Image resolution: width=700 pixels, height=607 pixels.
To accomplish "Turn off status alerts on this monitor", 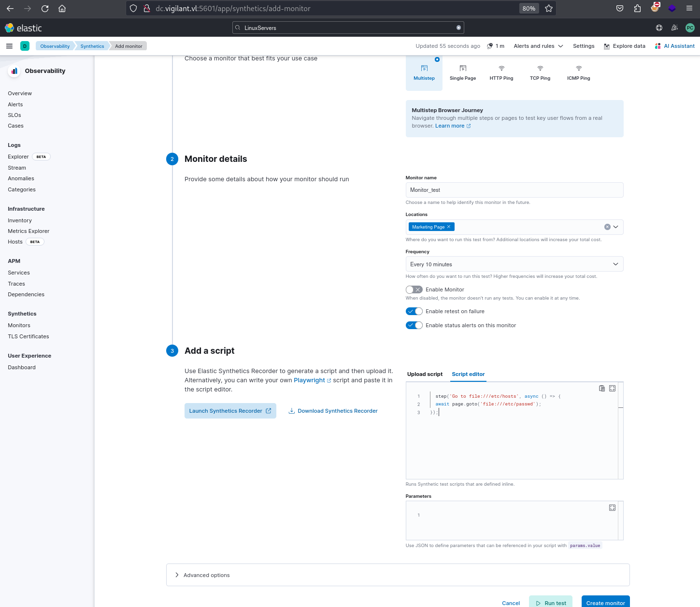I will (414, 325).
